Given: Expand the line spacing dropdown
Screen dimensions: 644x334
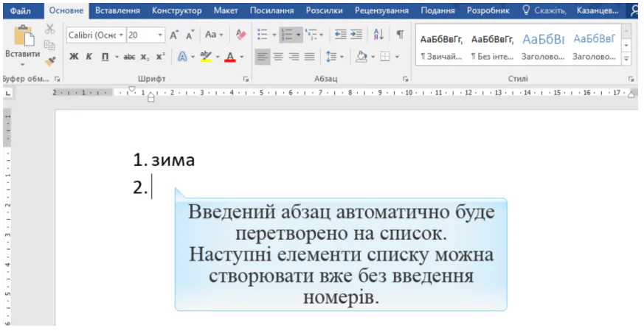Looking at the screenshot, I should [x=341, y=57].
